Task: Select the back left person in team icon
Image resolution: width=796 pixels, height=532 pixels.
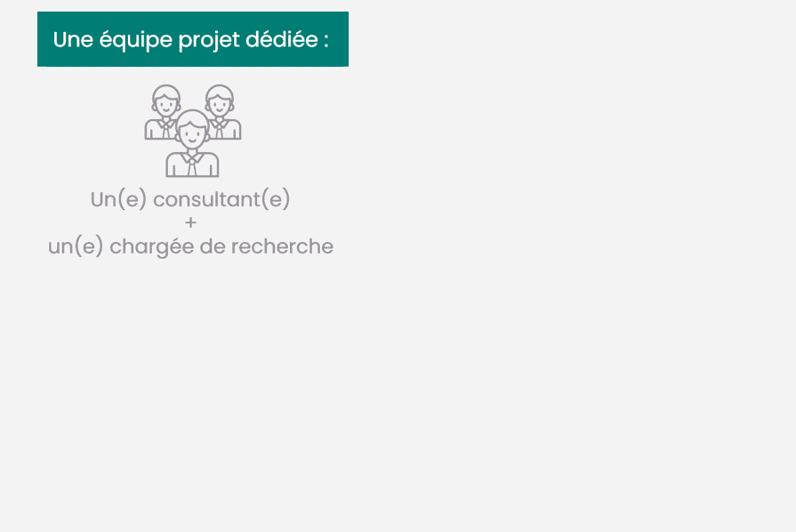Action: [x=165, y=113]
